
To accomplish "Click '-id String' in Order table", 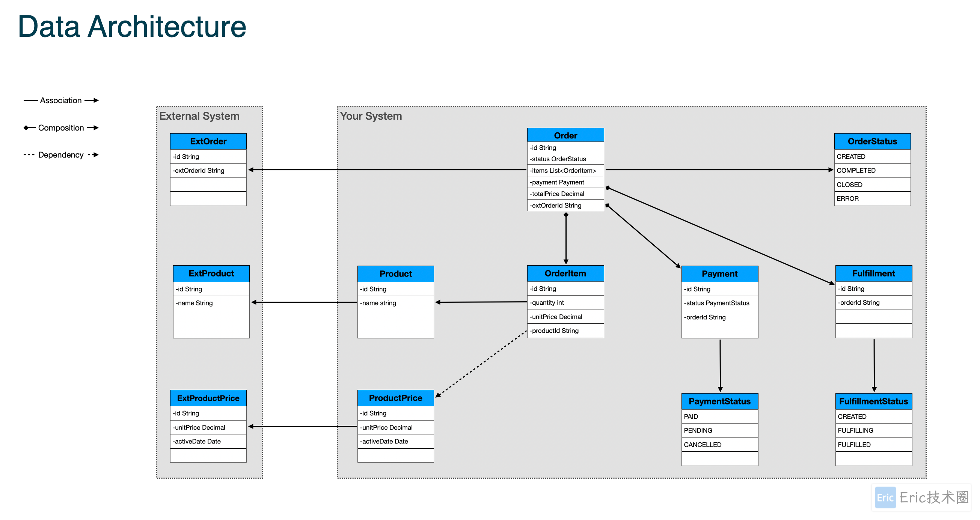I will [x=565, y=147].
